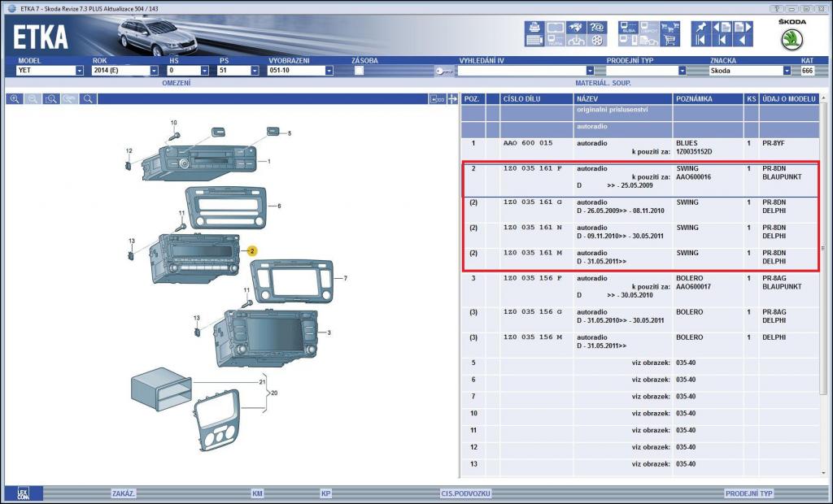Image resolution: width=833 pixels, height=504 pixels.
Task: Click the film reel icon
Action: point(597,40)
